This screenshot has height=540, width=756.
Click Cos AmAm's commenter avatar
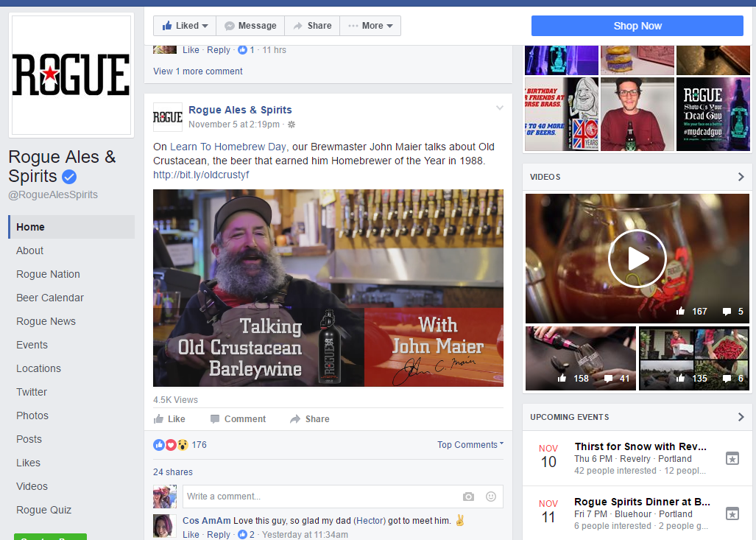[165, 526]
